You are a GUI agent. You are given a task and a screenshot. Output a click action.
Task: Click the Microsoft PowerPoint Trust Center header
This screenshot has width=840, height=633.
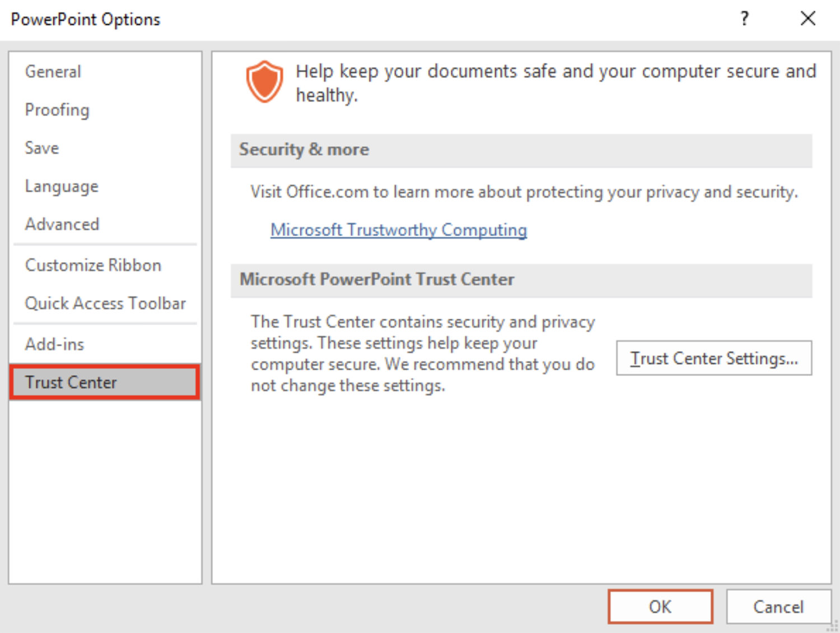click(x=521, y=280)
